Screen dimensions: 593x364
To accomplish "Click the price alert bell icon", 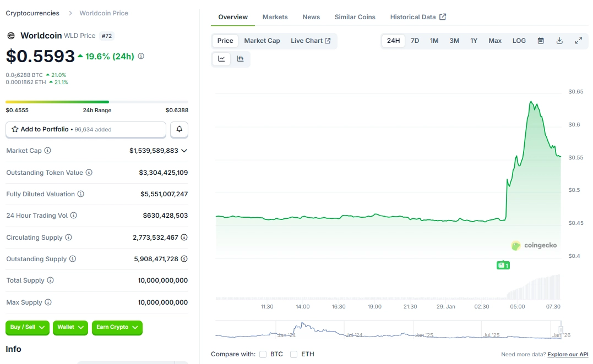I will point(179,129).
